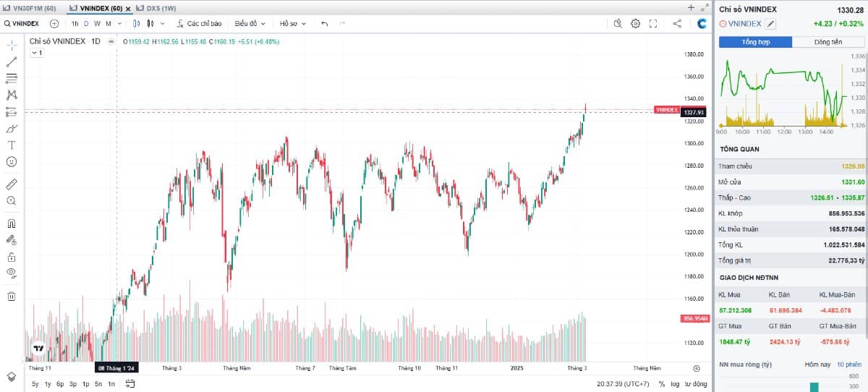
Task: Toggle visibility of all drawings eye icon
Action: pyautogui.click(x=12, y=273)
